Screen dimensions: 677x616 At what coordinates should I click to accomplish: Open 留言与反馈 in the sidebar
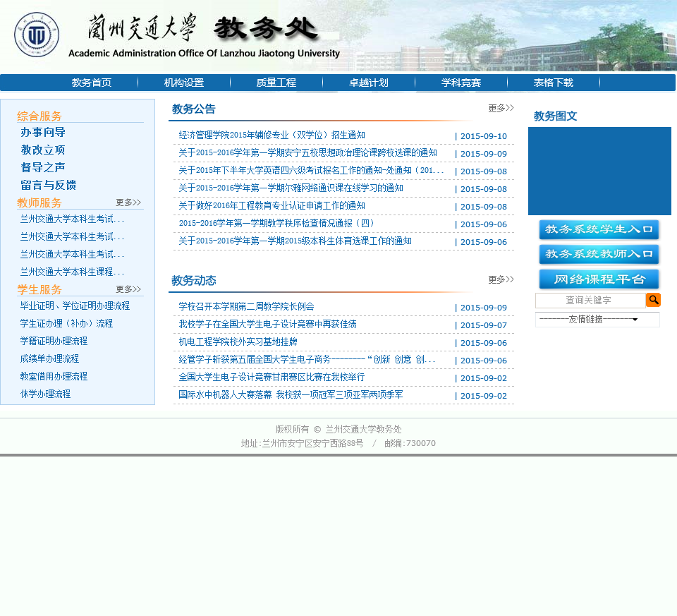(49, 185)
